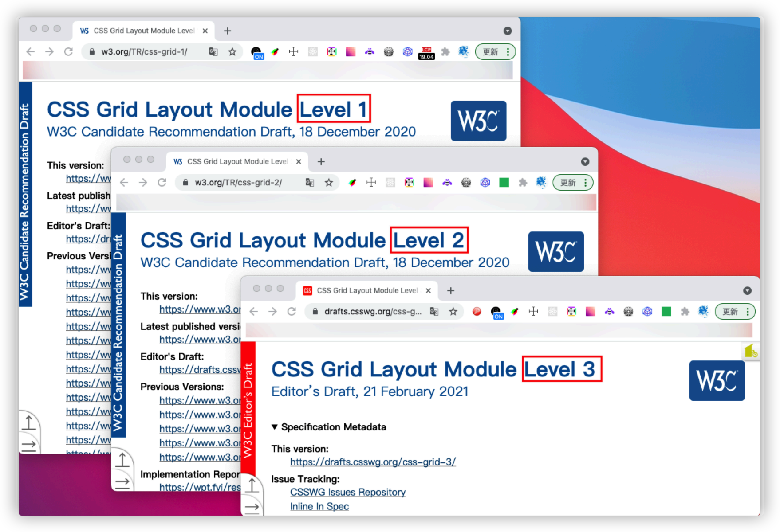Go back in the css-grid-2 window
This screenshot has width=780, height=532.
click(124, 182)
